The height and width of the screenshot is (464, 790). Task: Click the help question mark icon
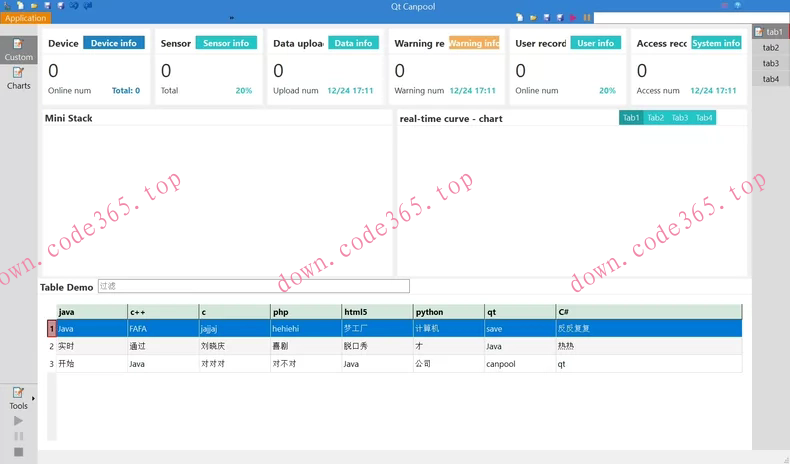pyautogui.click(x=738, y=6)
